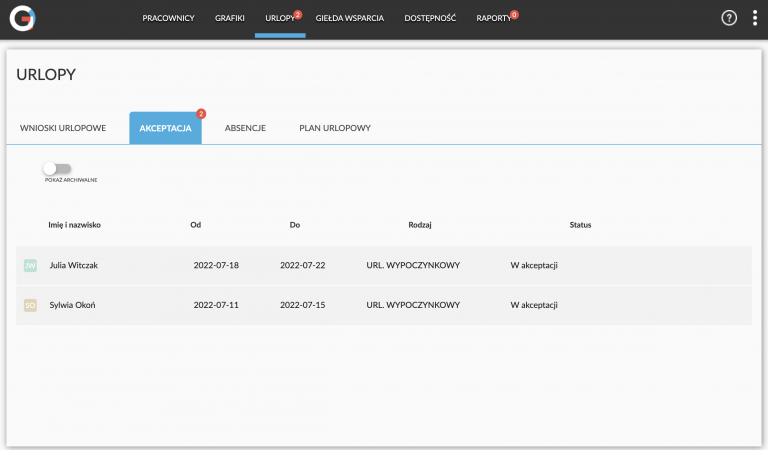The width and height of the screenshot is (768, 450).
Task: Open the Raporty menu item
Action: pos(493,18)
